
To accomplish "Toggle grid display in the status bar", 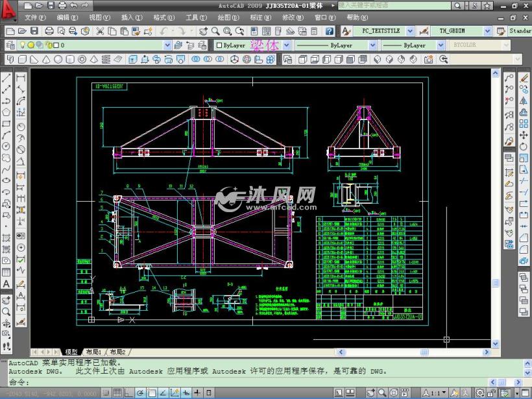I will click(x=117, y=393).
